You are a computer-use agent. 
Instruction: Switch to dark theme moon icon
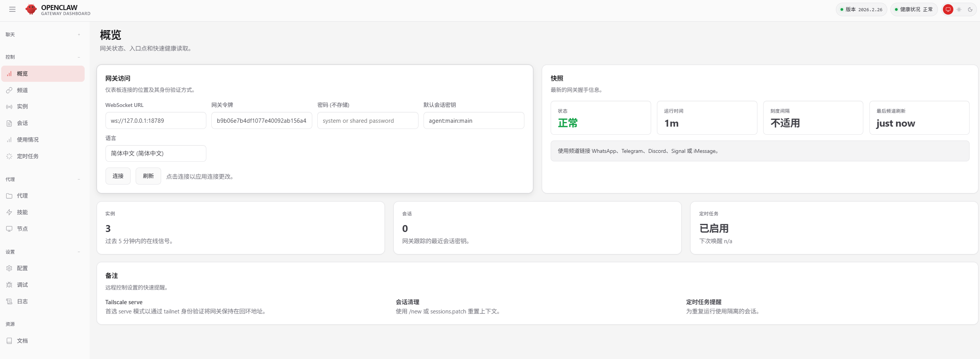point(970,10)
